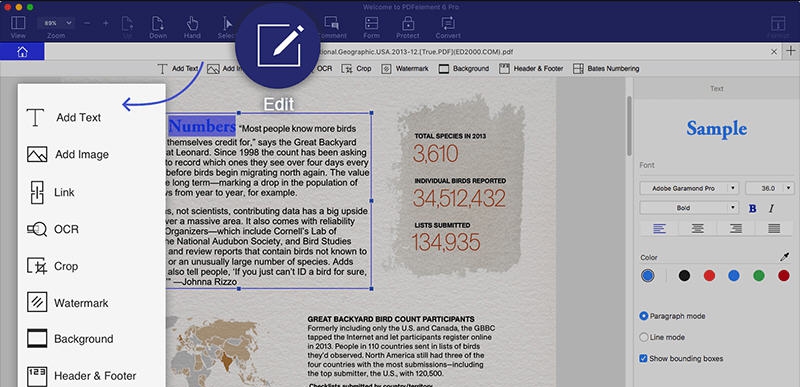Align text right
The image size is (800, 387).
point(736,228)
